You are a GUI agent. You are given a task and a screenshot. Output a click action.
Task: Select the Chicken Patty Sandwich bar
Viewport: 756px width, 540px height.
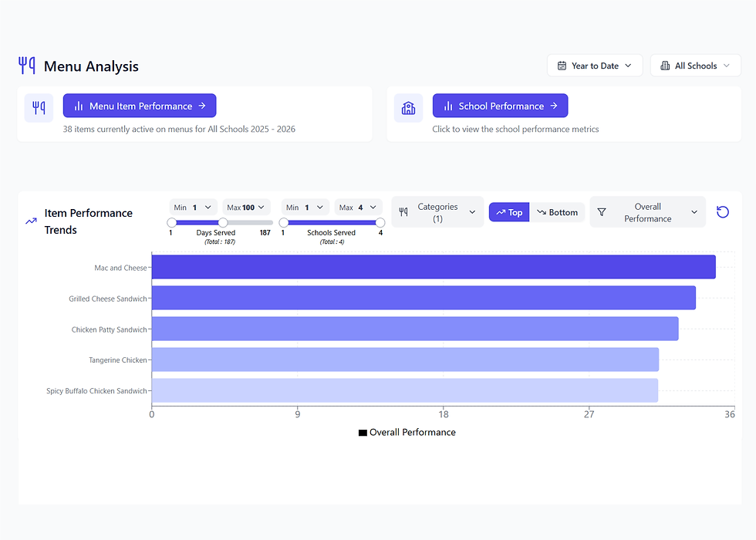point(415,329)
